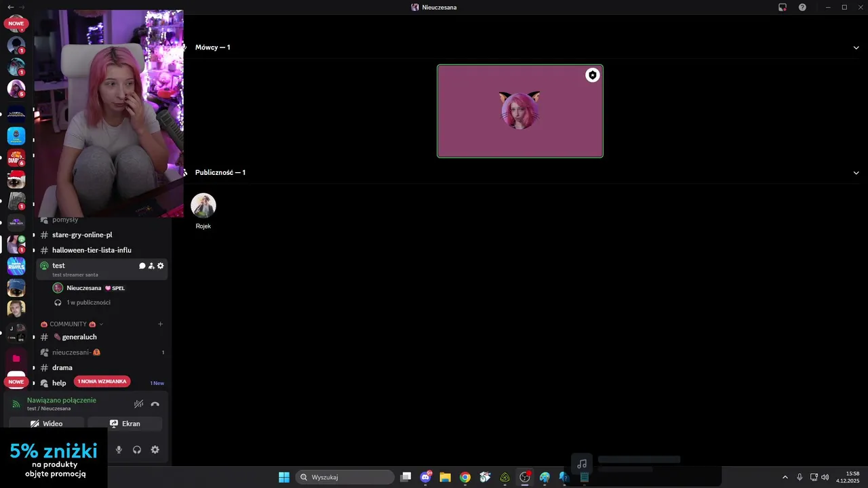Jump to the 1 NOWA WZMIANKA pill
Image resolution: width=868 pixels, height=488 pixels.
pos(102,381)
